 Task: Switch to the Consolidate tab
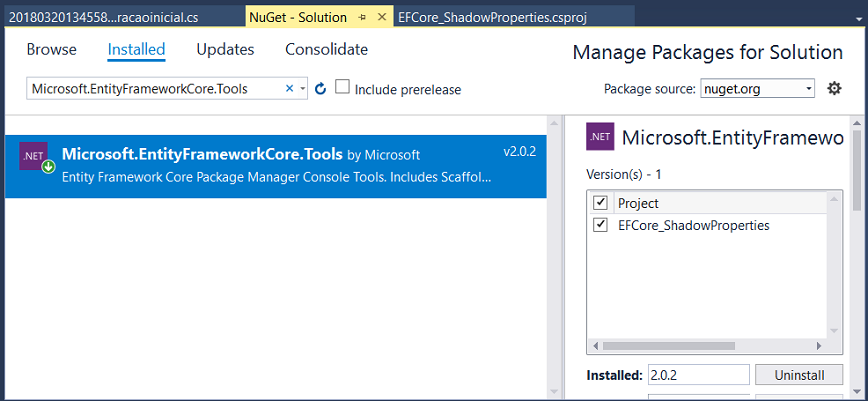pos(327,49)
